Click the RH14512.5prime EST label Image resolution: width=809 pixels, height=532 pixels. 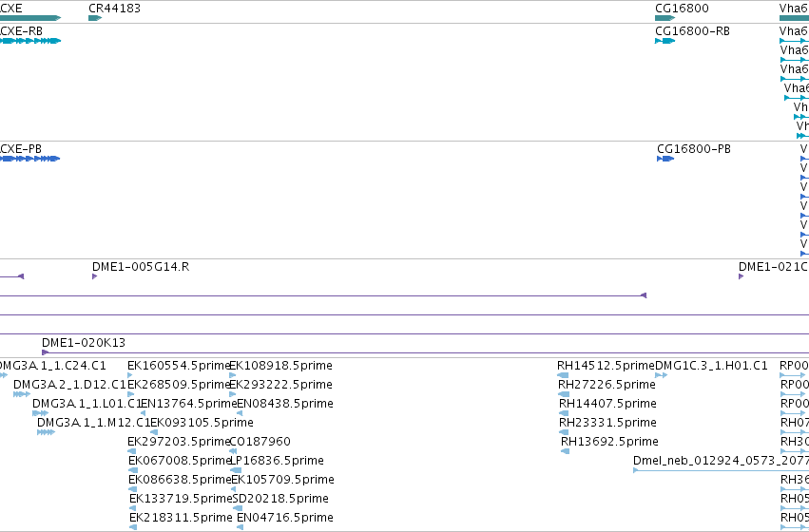[x=606, y=366]
